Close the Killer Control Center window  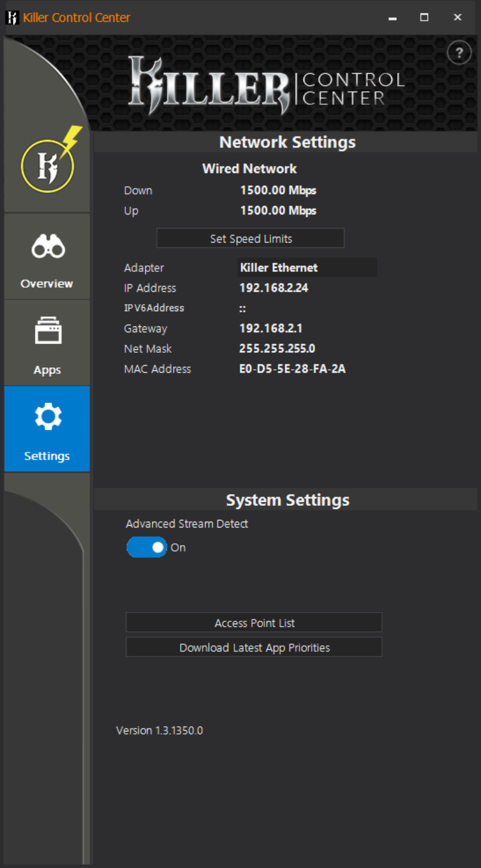458,18
